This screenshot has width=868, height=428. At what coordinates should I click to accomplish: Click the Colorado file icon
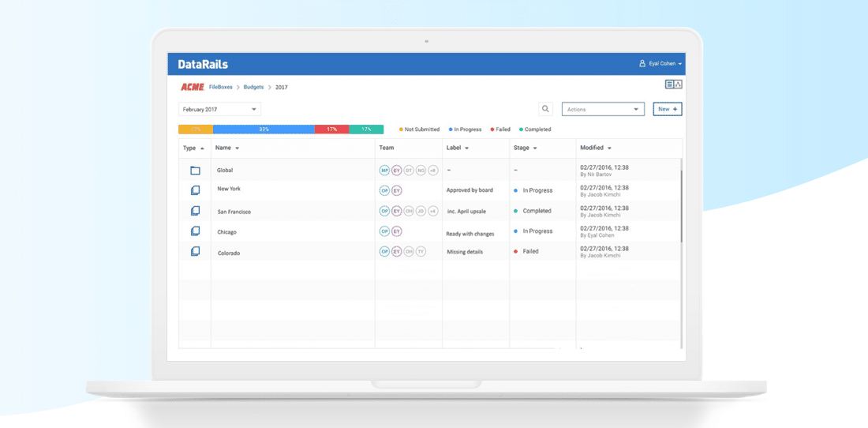[195, 251]
